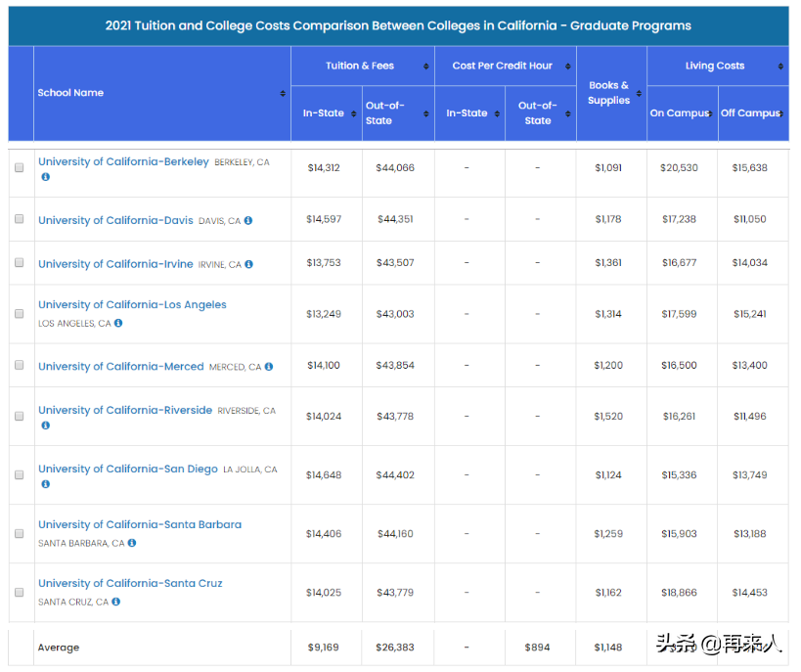
Task: Open University of California-Los Angeles link
Action: click(132, 305)
